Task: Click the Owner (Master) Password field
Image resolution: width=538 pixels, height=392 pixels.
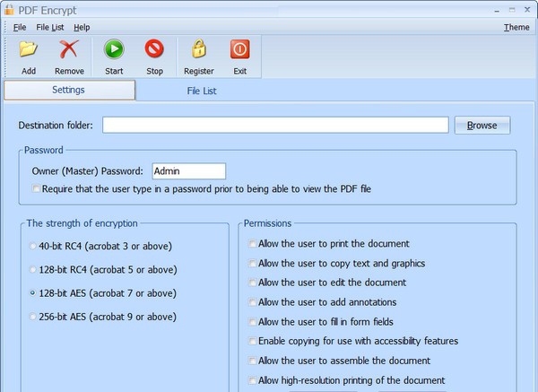Action: 188,171
